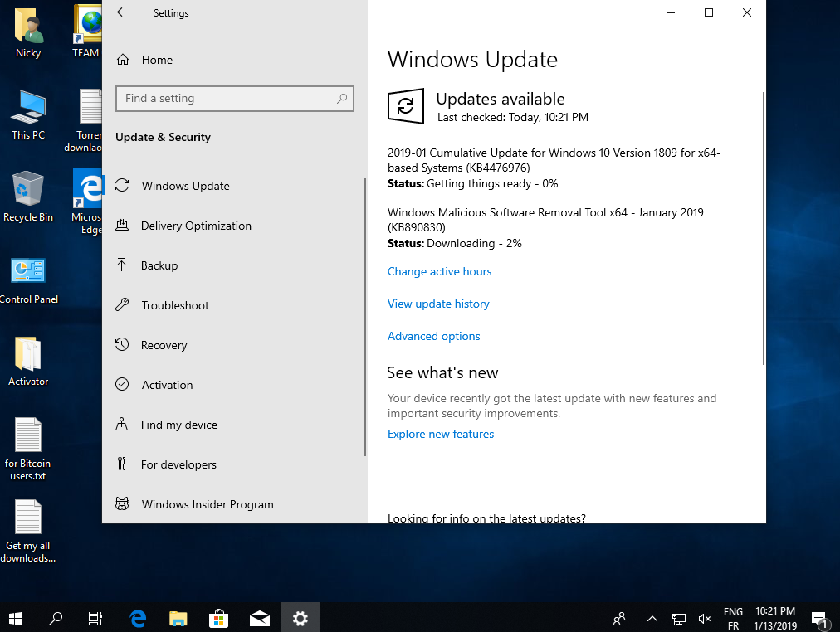Viewport: 840px width, 632px height.
Task: Select the Control Panel desktop icon
Action: 28,280
